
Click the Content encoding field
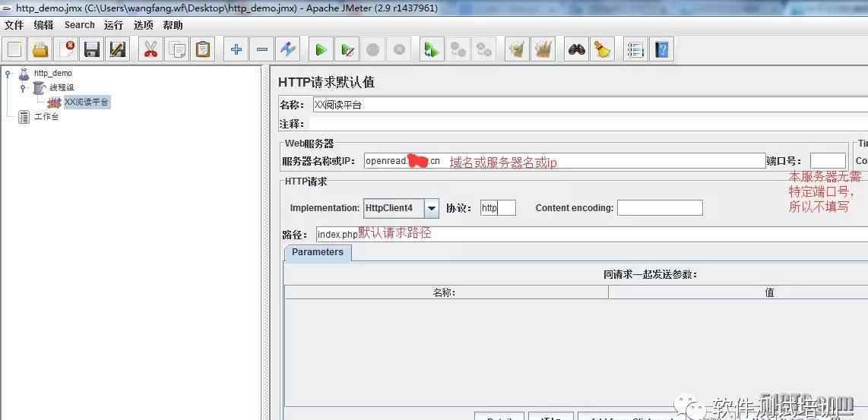(660, 208)
